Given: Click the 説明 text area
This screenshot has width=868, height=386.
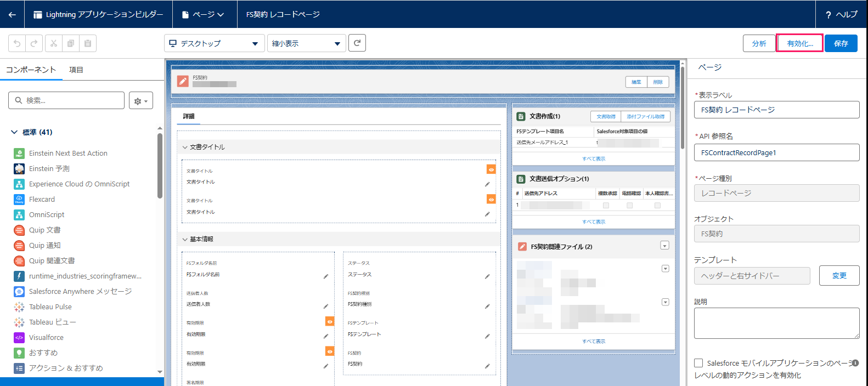Looking at the screenshot, I should click(x=776, y=323).
